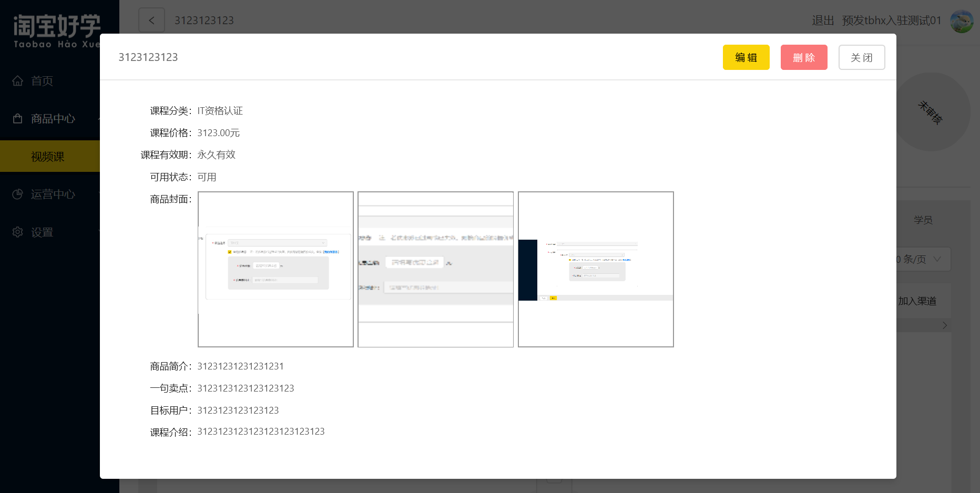Click the 退出 logout link
This screenshot has height=493, width=980.
point(823,20)
